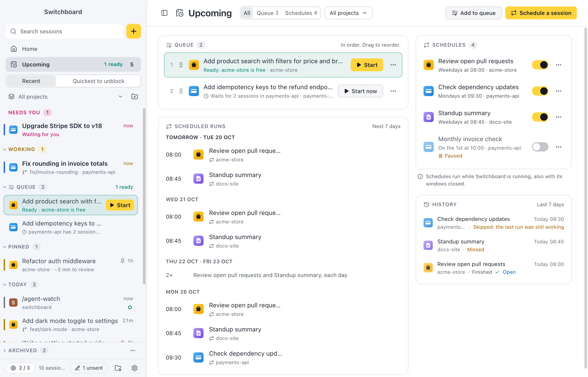Viewport: 588px width, 377px height.
Task: Collapse the Pinned section
Action: 4,247
